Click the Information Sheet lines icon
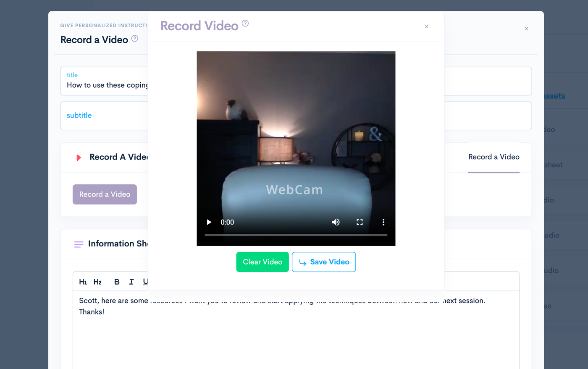The width and height of the screenshot is (588, 369). (x=79, y=244)
